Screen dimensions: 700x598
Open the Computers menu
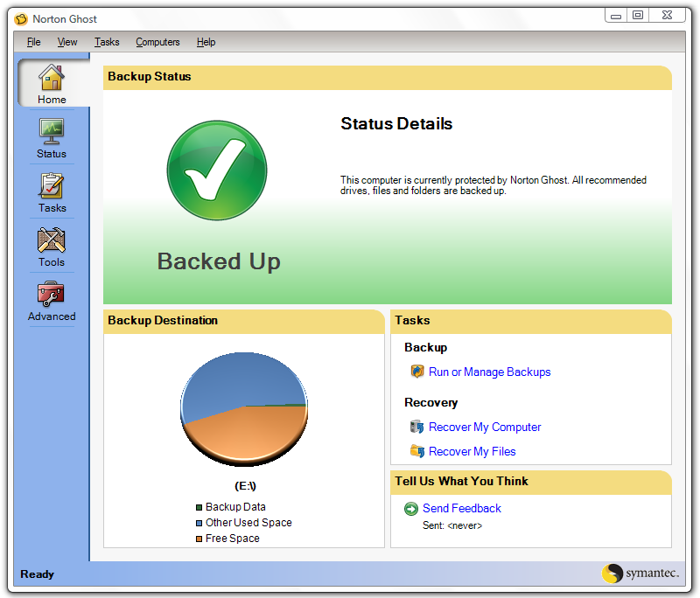coord(158,42)
